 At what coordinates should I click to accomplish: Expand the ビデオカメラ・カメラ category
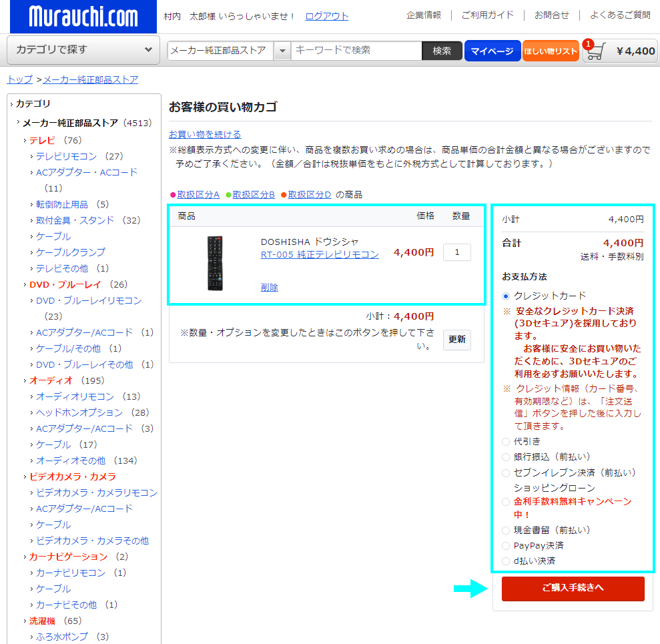click(x=72, y=476)
